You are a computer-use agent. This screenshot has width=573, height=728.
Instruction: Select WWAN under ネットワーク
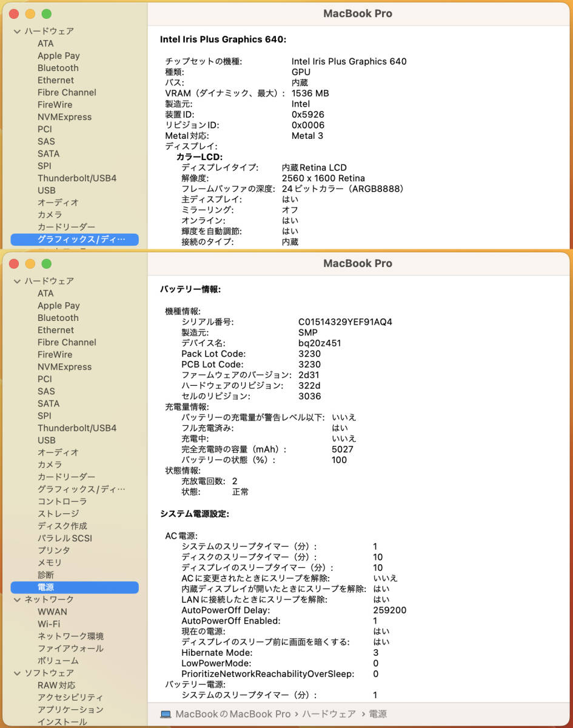tap(52, 612)
